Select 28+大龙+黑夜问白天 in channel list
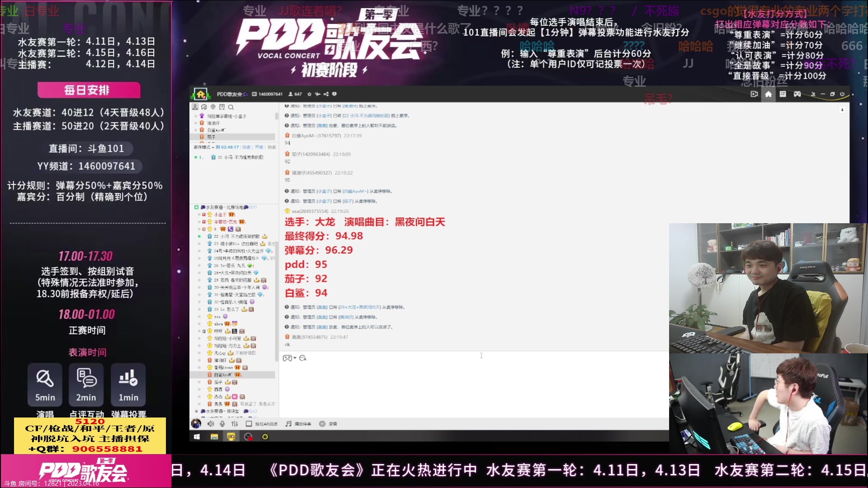The image size is (868, 488). [234, 273]
